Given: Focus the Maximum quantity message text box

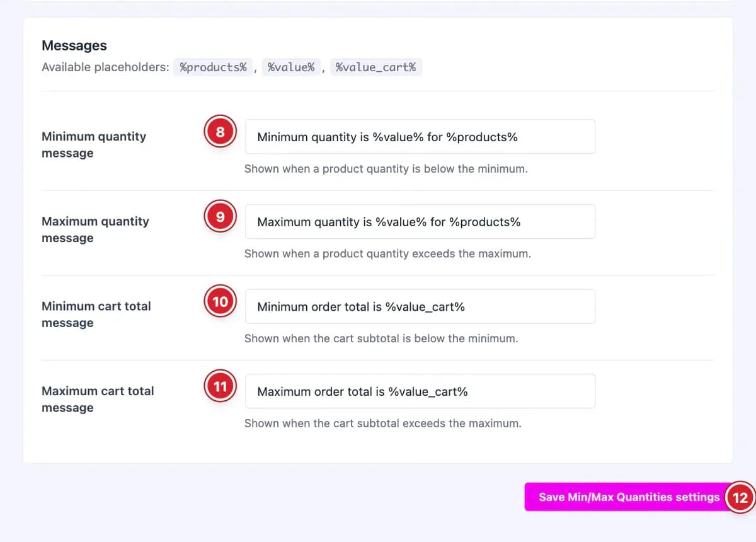Looking at the screenshot, I should [420, 222].
